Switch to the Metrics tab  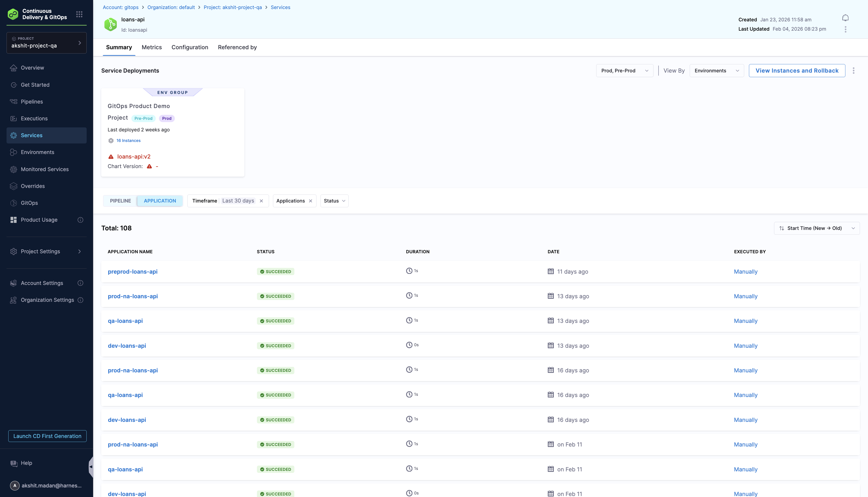click(151, 47)
